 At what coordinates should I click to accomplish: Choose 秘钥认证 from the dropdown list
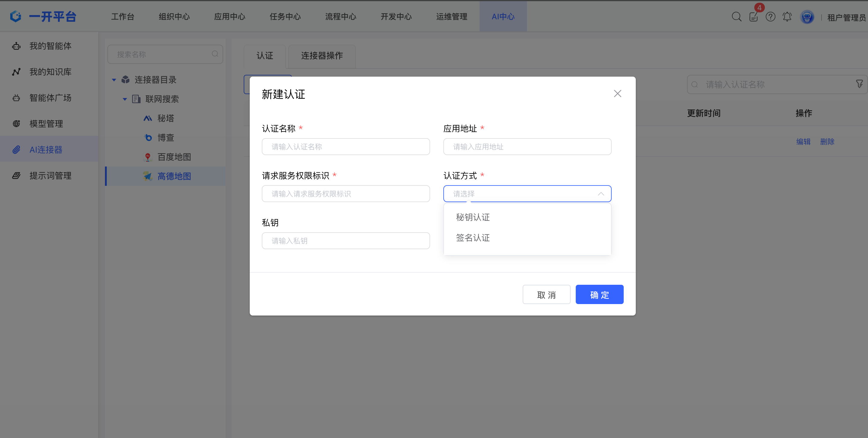pyautogui.click(x=473, y=217)
